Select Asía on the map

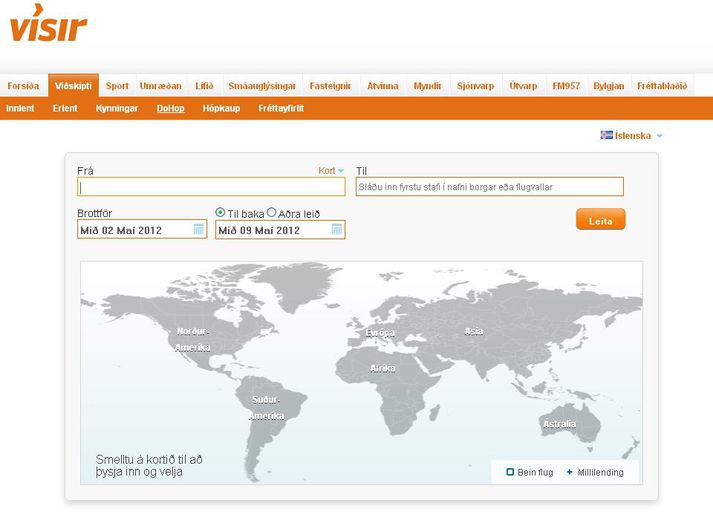474,331
